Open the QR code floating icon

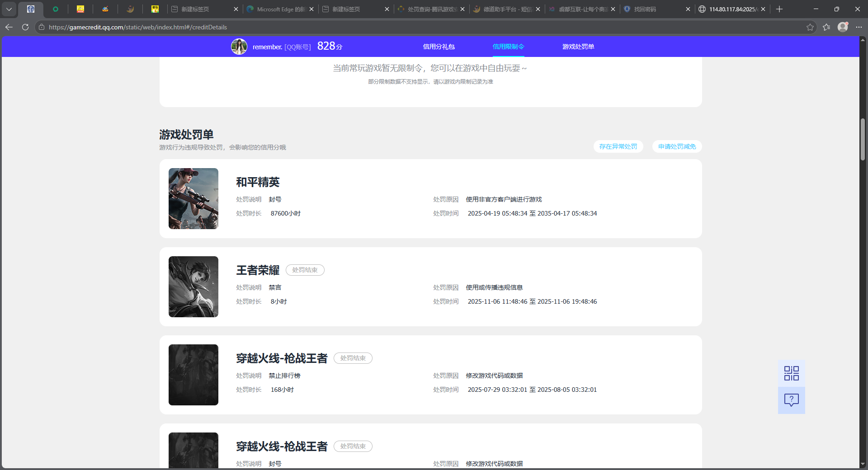791,373
